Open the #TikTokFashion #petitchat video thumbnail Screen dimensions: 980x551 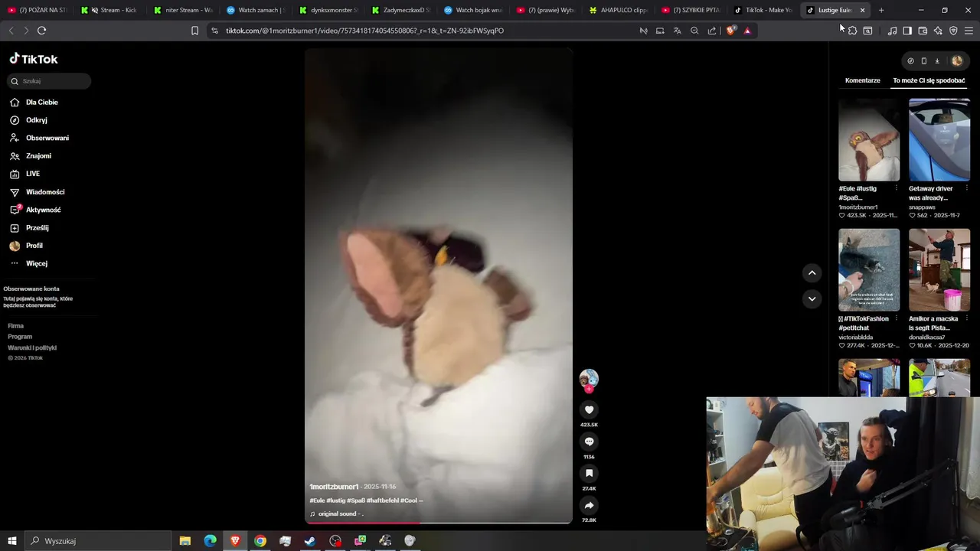869,270
